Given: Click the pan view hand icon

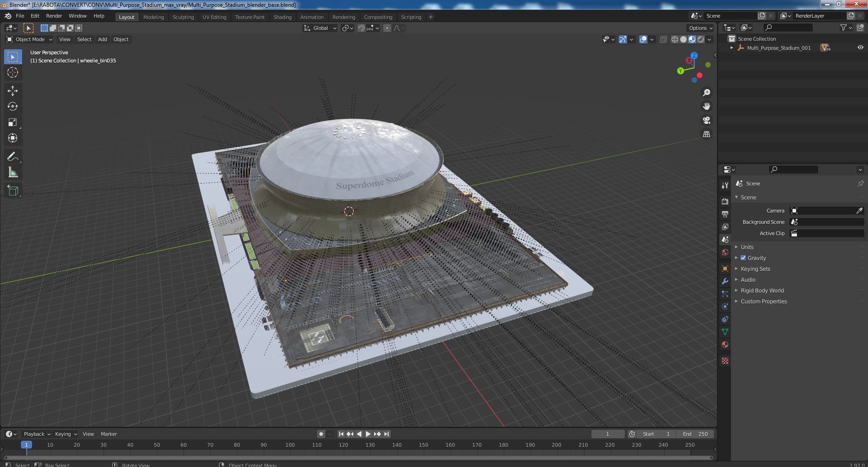Looking at the screenshot, I should click(706, 107).
